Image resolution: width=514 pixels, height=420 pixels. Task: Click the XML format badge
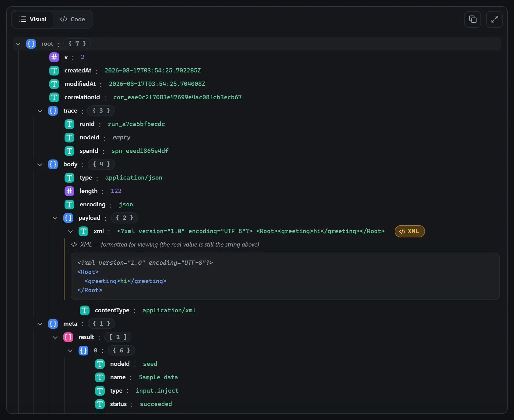click(410, 231)
